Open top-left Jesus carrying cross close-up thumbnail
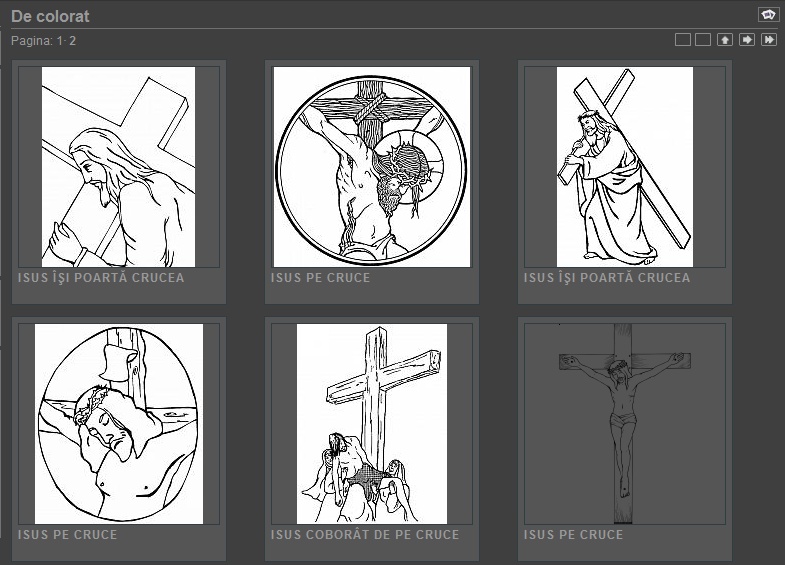 click(118, 166)
